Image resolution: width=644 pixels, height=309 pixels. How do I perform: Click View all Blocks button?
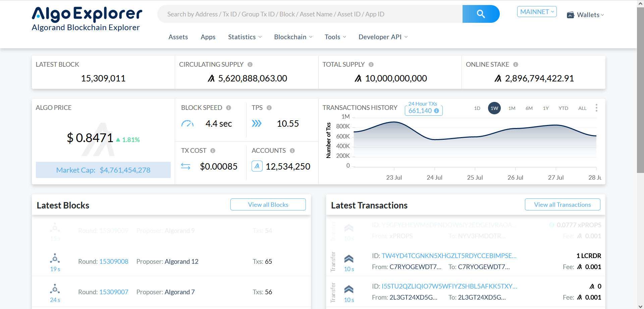(x=268, y=204)
